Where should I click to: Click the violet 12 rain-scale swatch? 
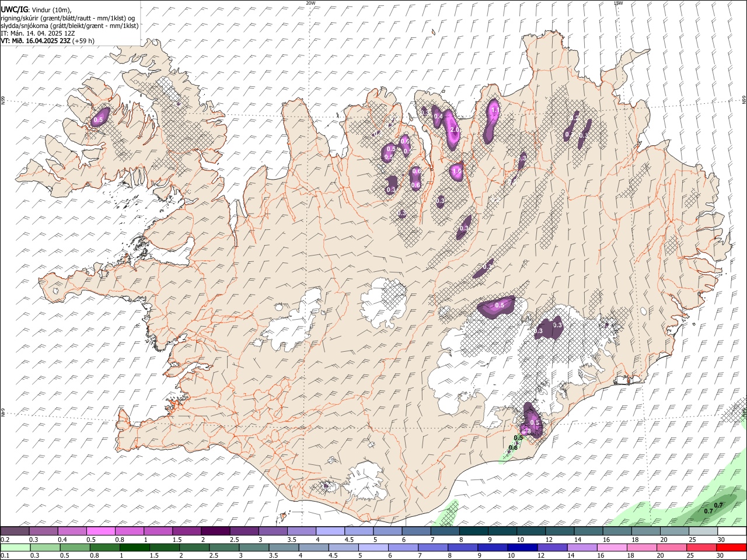coord(552,548)
